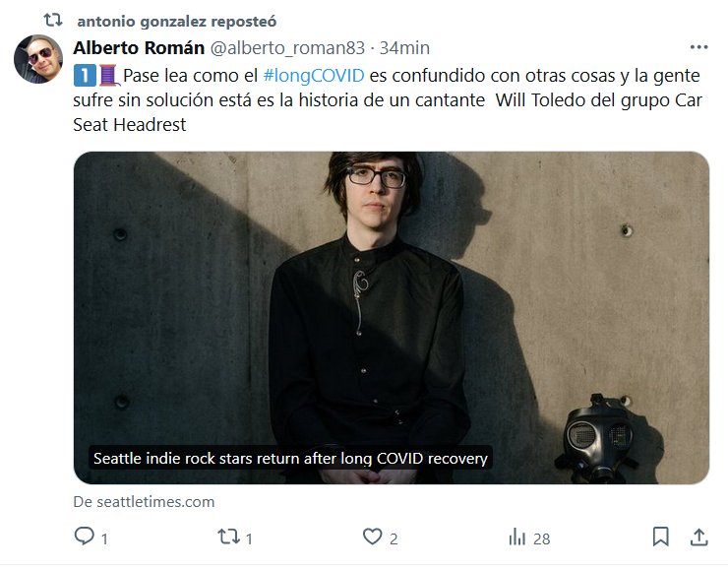Viewport: 728px width, 569px height.
Task: Open 'antonio gonzalez reposteó' repost label
Action: (x=177, y=22)
